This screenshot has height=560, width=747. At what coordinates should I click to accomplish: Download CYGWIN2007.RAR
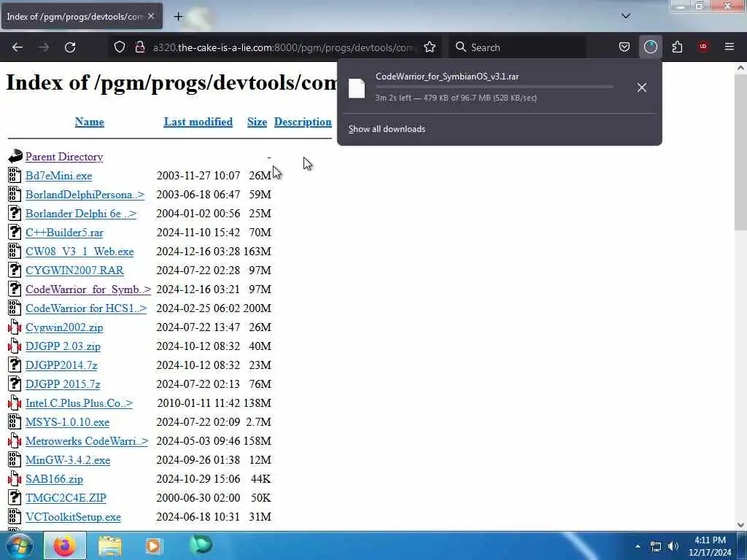coord(75,271)
